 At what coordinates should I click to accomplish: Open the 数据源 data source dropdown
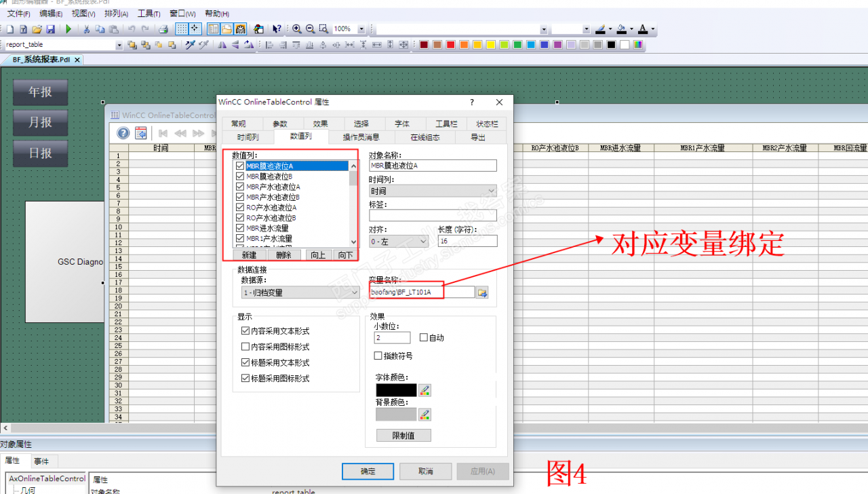click(x=301, y=292)
